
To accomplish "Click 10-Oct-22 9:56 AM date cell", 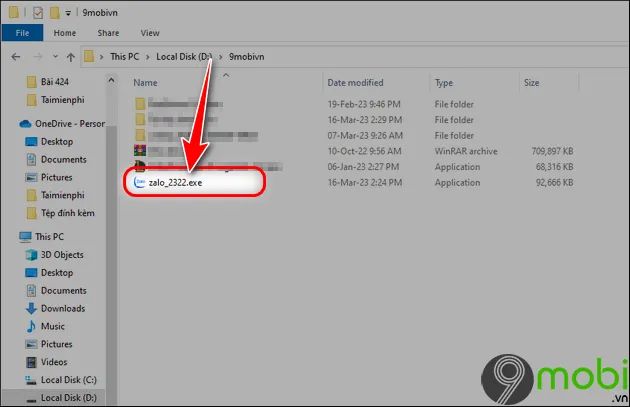I will pyautogui.click(x=364, y=151).
